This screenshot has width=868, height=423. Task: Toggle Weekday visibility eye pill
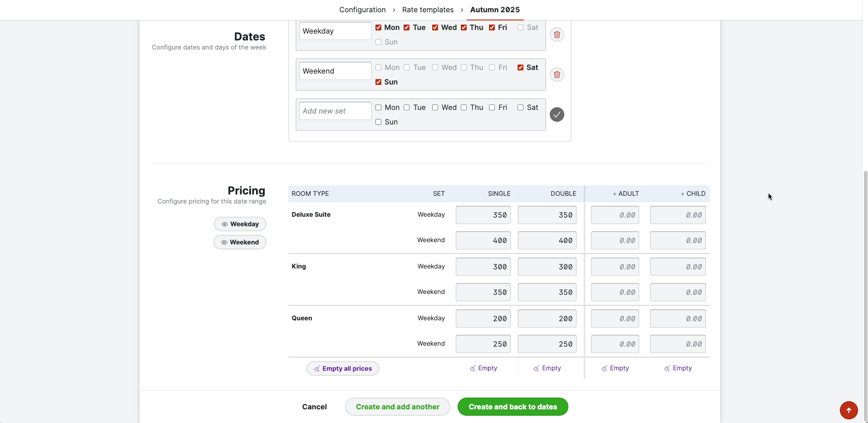(x=240, y=224)
